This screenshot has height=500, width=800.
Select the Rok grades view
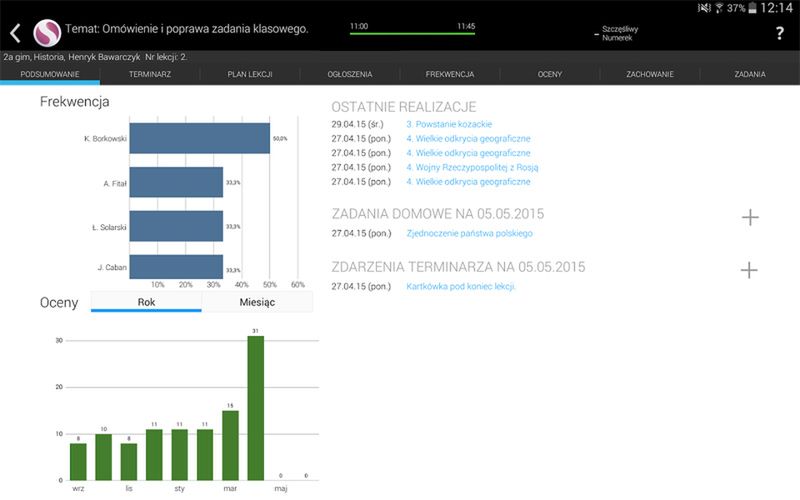[x=146, y=302]
